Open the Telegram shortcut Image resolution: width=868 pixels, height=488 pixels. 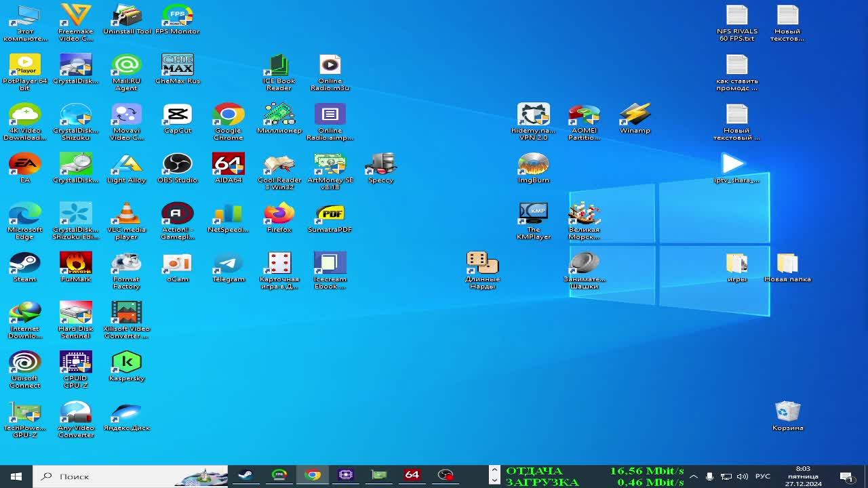229,267
